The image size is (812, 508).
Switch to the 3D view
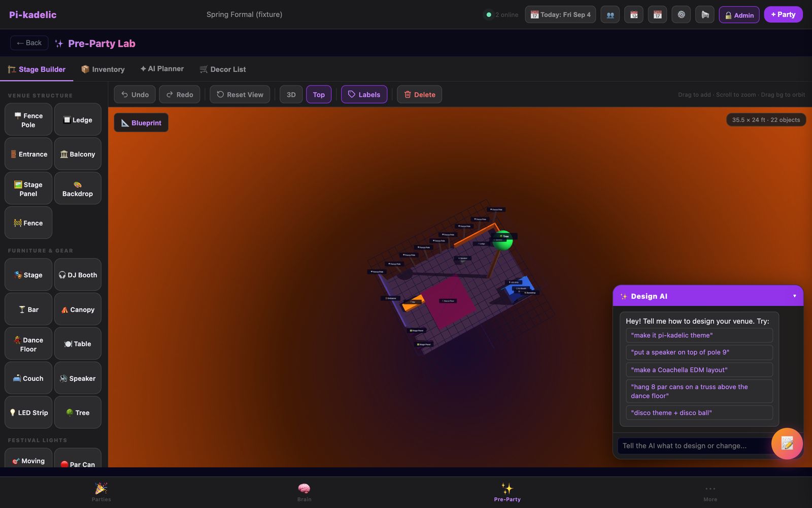click(x=291, y=94)
